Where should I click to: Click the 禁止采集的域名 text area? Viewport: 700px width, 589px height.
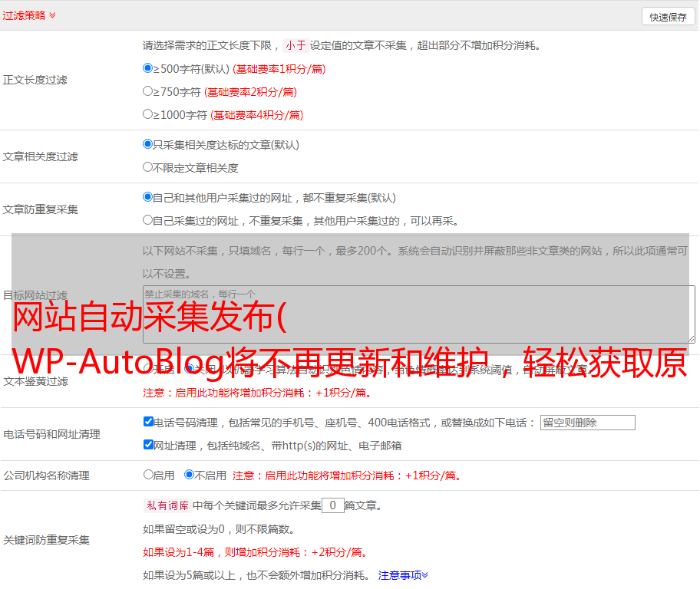tap(419, 314)
